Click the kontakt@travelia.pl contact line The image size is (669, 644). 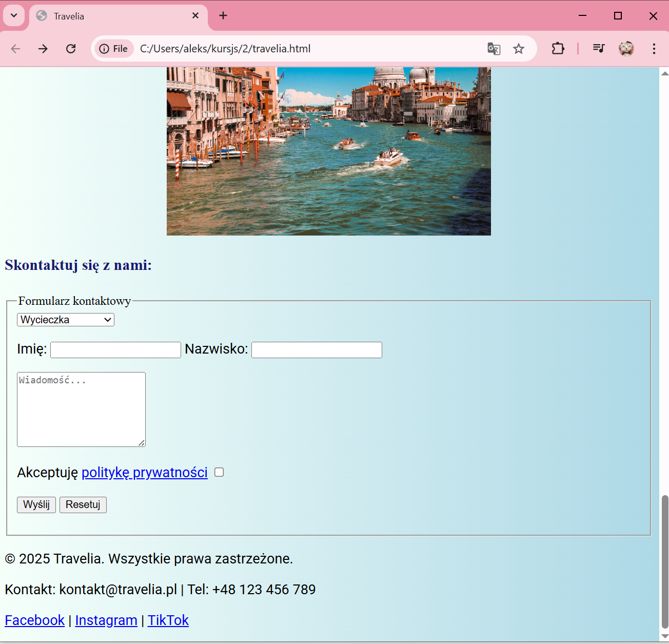click(160, 590)
